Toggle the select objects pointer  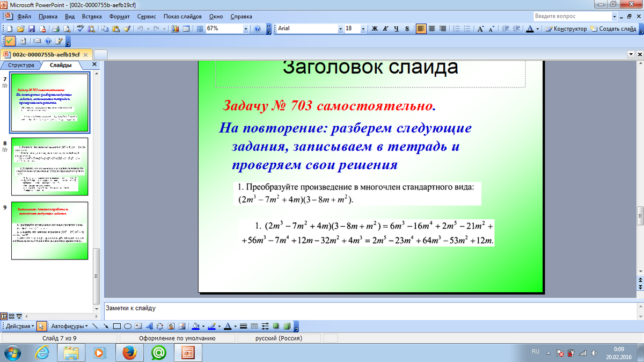[41, 326]
